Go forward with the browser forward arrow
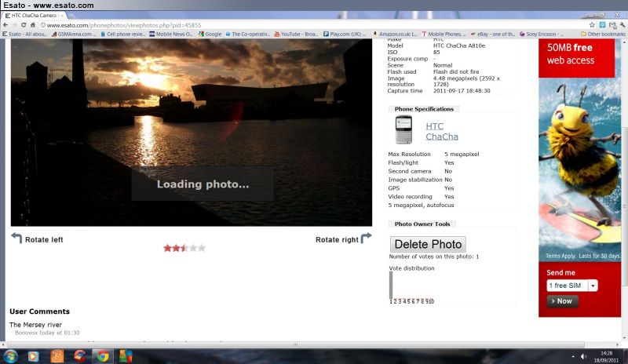This screenshot has width=628, height=364. click(14, 25)
